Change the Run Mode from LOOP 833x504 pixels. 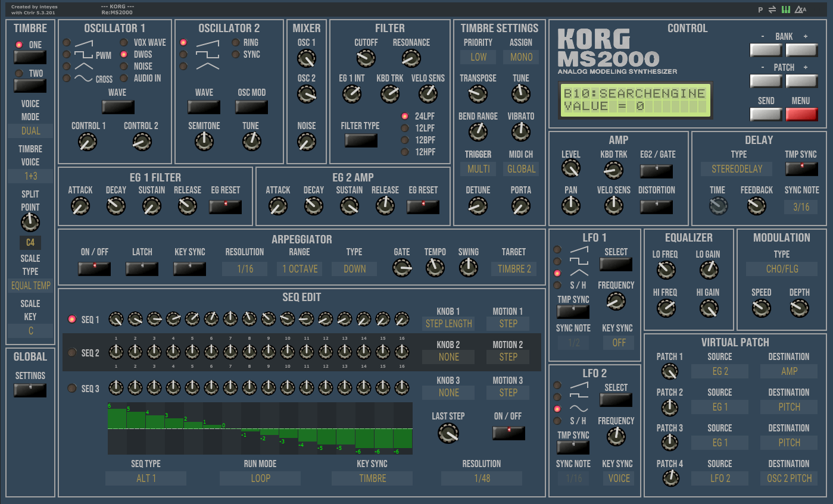[x=260, y=478]
